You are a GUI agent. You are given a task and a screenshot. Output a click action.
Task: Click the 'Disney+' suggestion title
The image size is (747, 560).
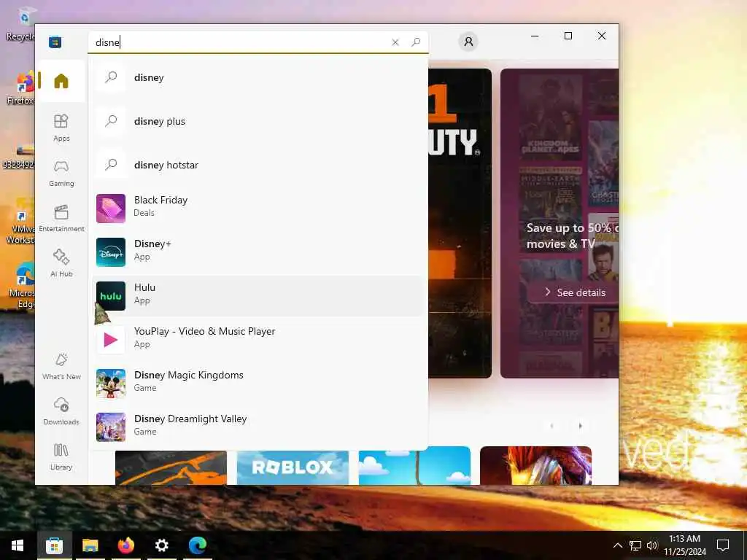click(152, 244)
